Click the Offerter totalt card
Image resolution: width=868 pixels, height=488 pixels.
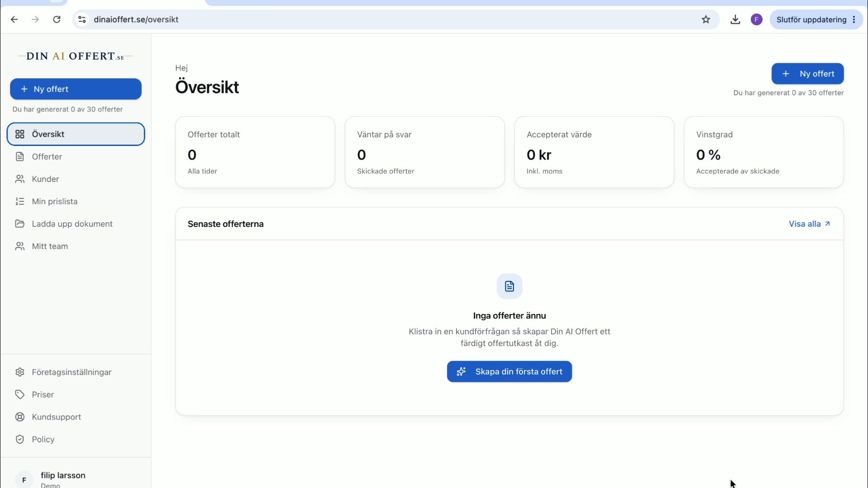(x=255, y=152)
